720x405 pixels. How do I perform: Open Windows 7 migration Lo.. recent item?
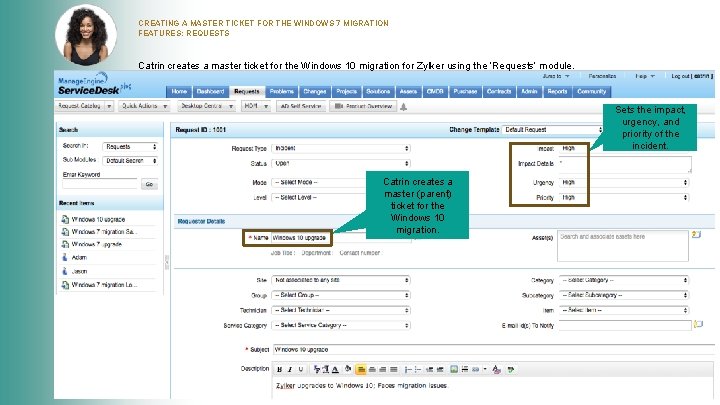(104, 285)
